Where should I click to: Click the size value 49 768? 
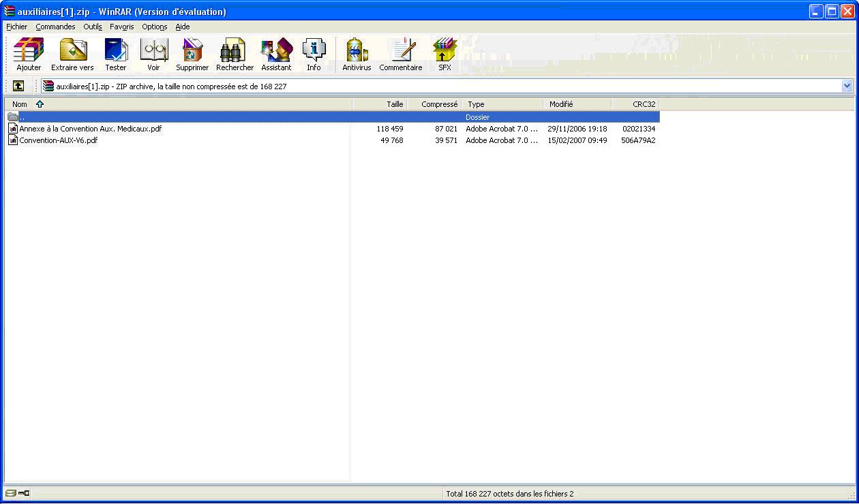coord(392,140)
